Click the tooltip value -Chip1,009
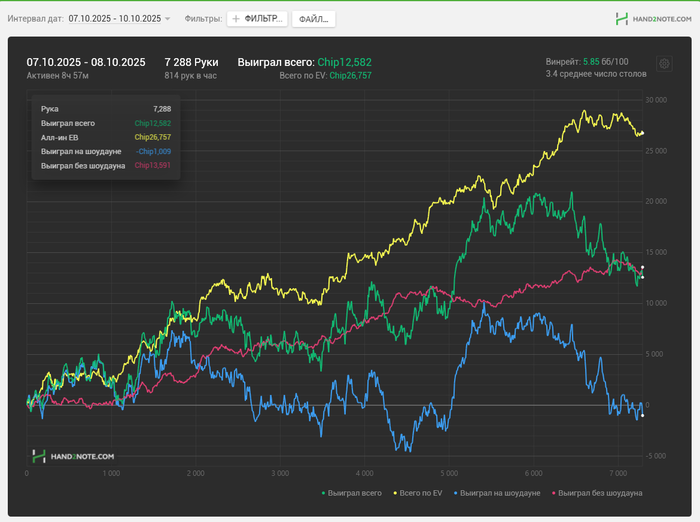 pyautogui.click(x=154, y=151)
